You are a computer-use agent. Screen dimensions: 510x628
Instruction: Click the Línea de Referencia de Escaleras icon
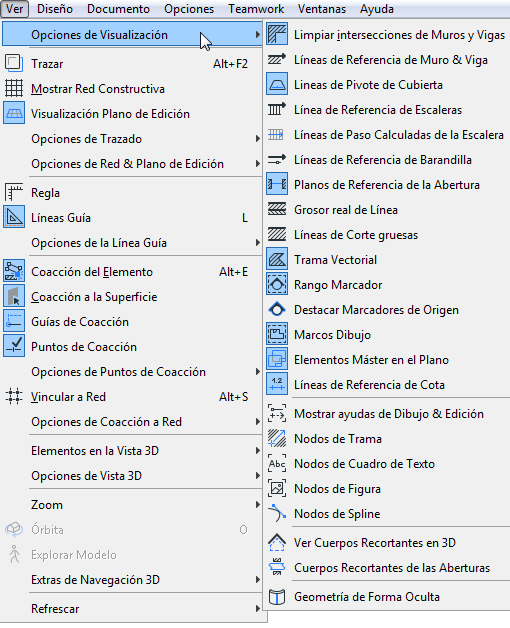click(277, 109)
